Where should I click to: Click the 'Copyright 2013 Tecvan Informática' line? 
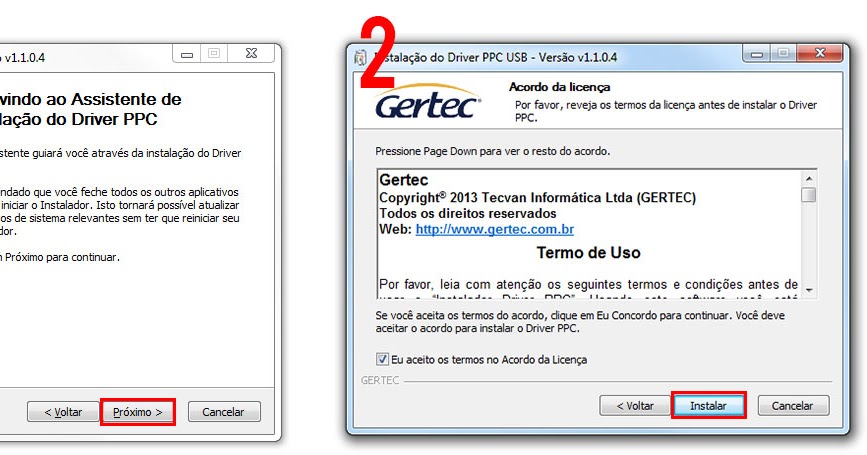click(537, 197)
